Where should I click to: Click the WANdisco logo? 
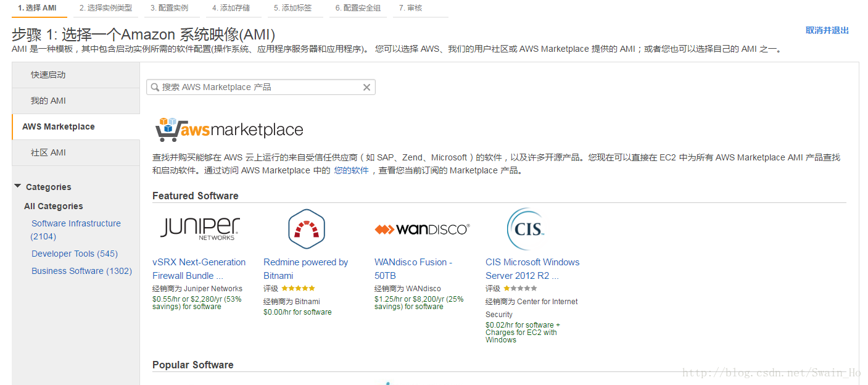pos(422,230)
